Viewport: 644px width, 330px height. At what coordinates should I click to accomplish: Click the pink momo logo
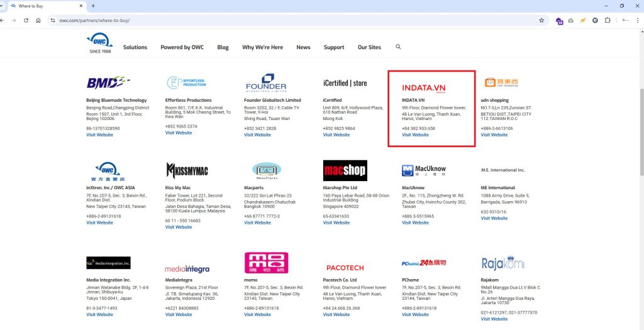pyautogui.click(x=267, y=263)
